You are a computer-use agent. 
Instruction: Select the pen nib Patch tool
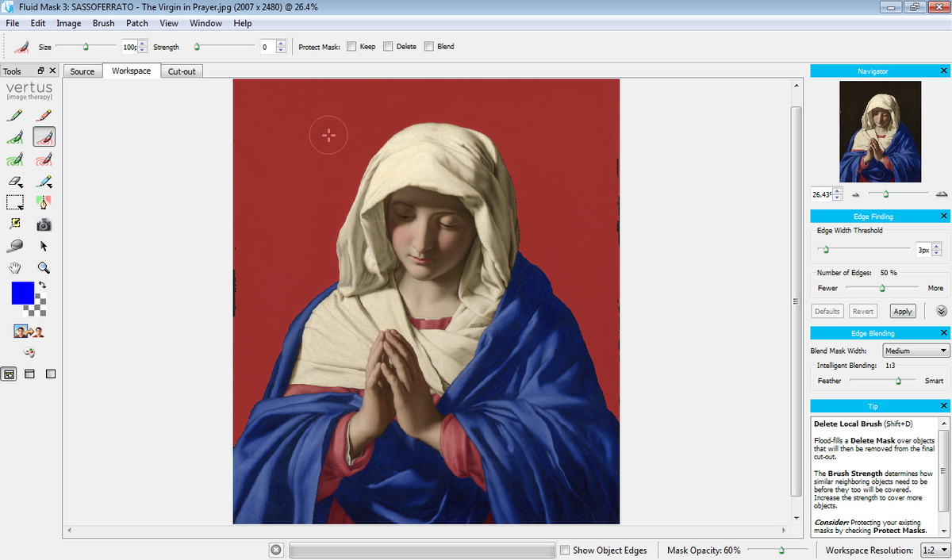[x=44, y=203]
